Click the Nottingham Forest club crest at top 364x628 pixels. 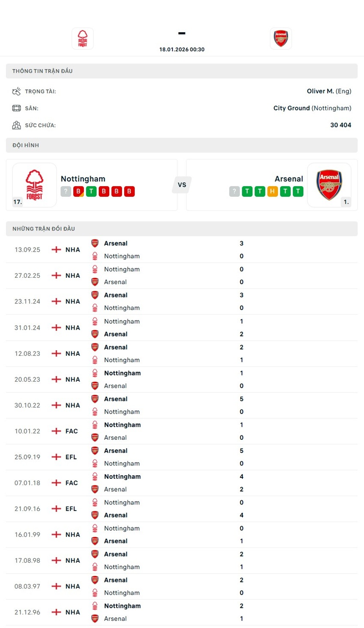coord(82,38)
